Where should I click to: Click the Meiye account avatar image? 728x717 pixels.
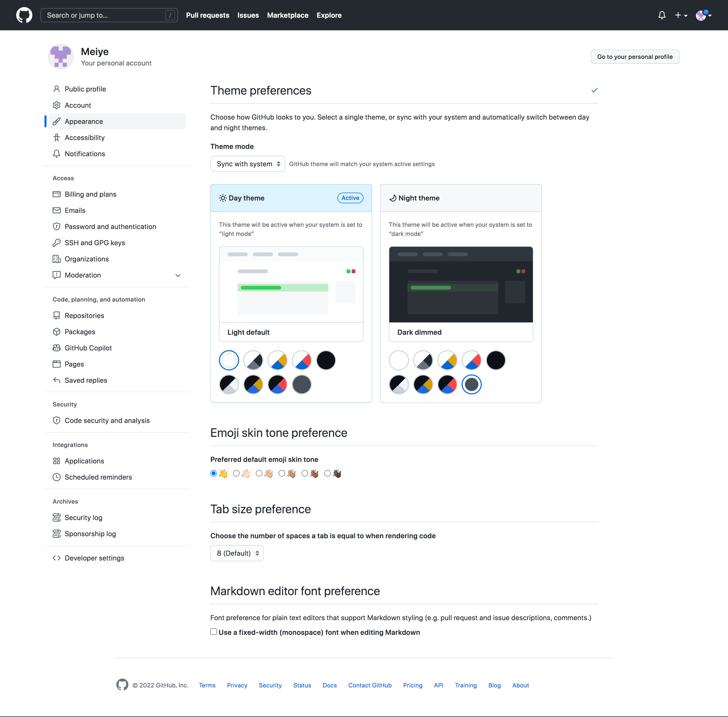pyautogui.click(x=61, y=56)
